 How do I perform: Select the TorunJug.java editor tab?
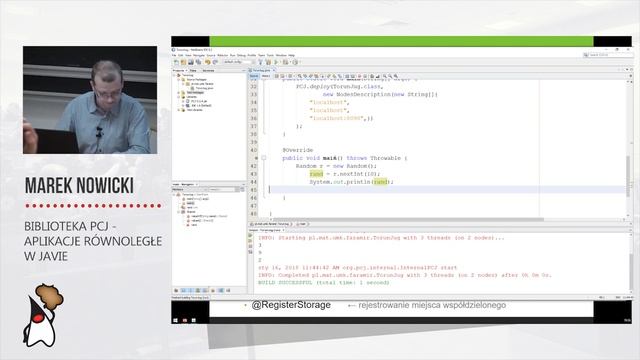click(261, 70)
